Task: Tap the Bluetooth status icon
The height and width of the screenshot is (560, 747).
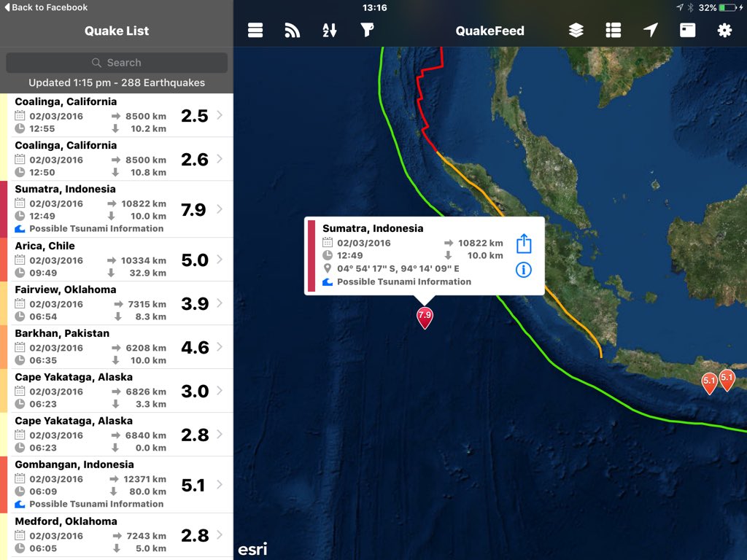Action: click(691, 7)
